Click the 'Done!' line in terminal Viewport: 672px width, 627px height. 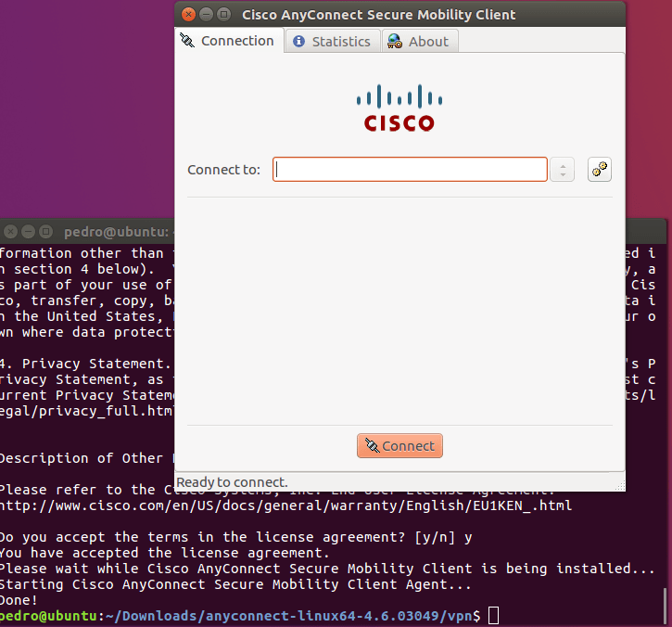[19, 600]
